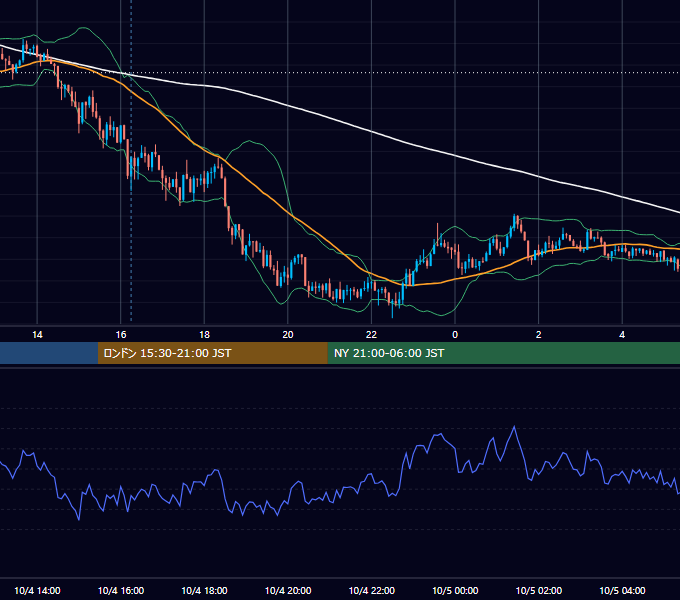Click the 10/5 02:00 oscillator time label
This screenshot has width=680, height=600.
539,590
